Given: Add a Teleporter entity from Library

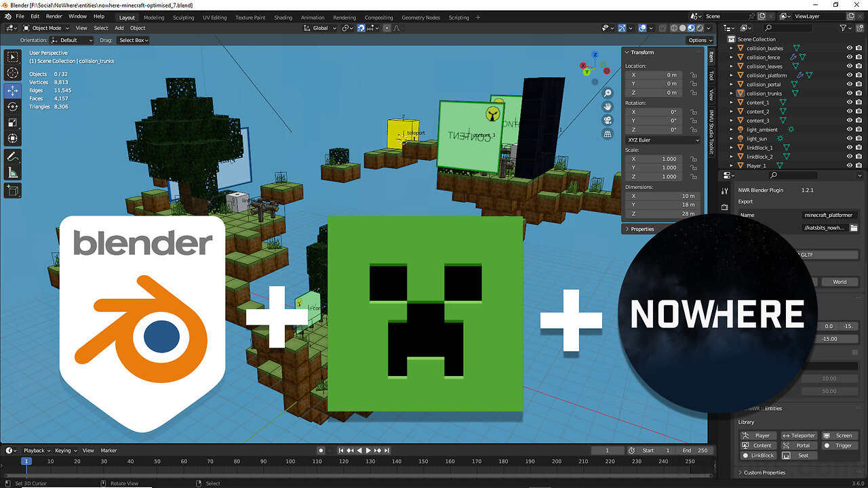Looking at the screenshot, I should click(x=798, y=436).
